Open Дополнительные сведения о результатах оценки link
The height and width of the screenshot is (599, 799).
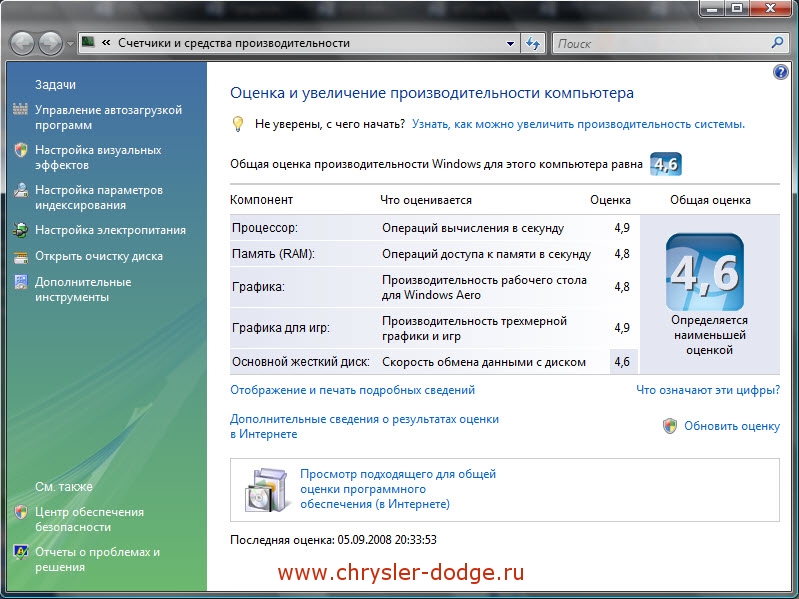364,427
